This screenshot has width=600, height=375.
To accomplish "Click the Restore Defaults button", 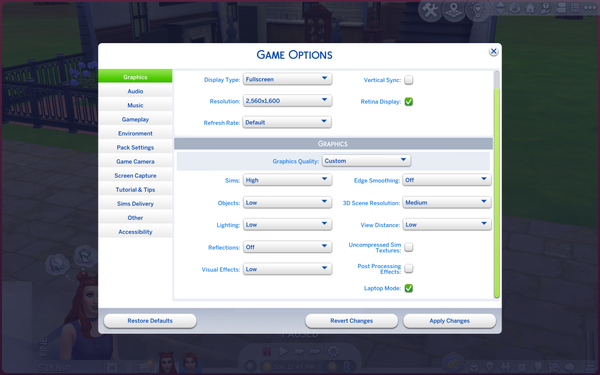I will point(150,321).
